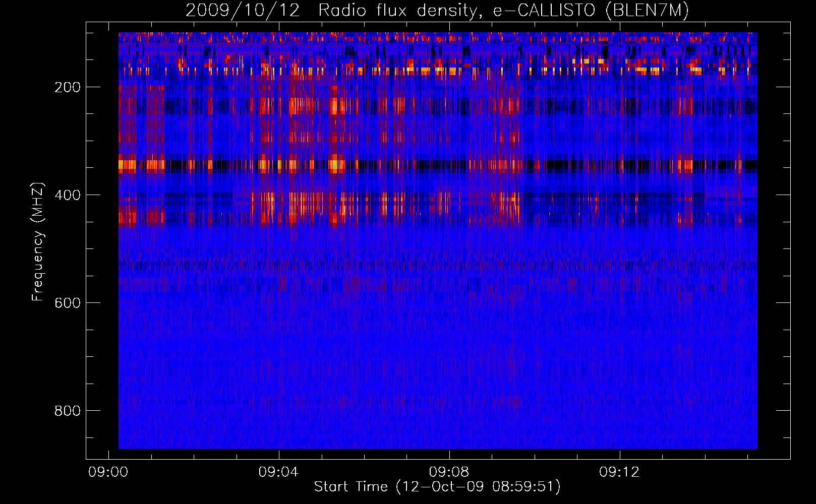This screenshot has width=816, height=504.
Task: Click the 400 frequency tick label
Action: point(68,195)
